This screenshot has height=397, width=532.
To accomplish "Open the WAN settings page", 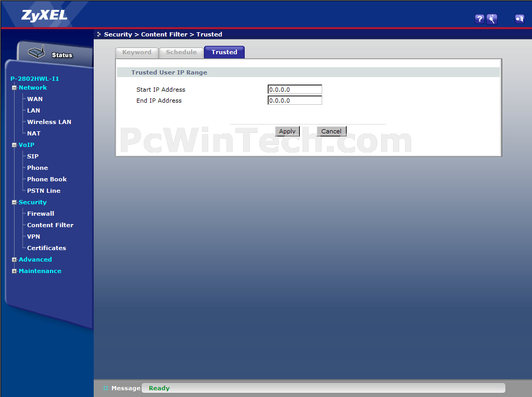I will (x=35, y=99).
